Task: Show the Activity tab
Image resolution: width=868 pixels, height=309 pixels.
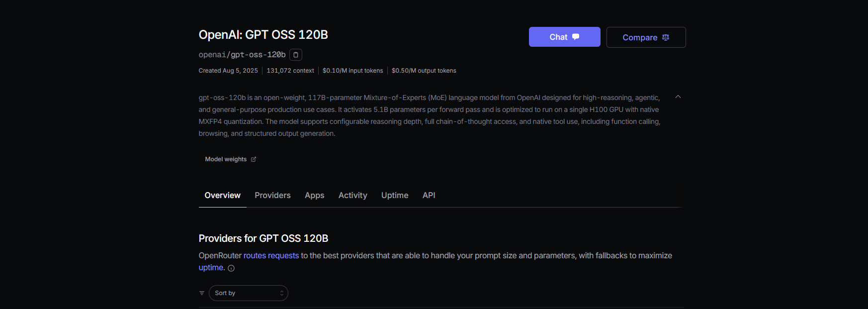Action: pos(353,196)
